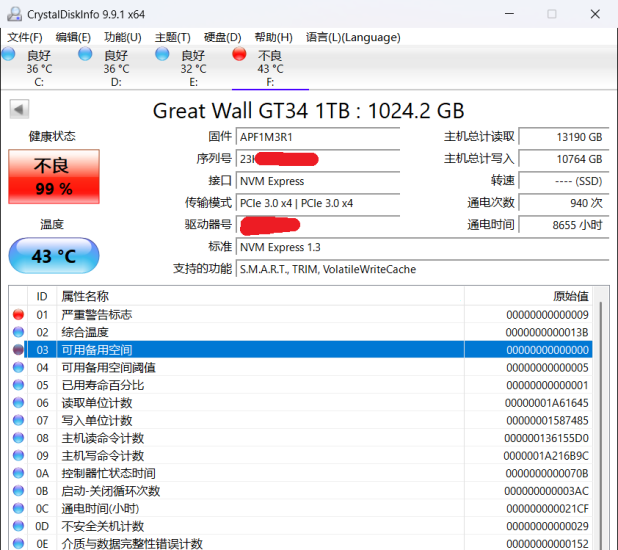Select the 读取单位计数 row
Screen dimensions: 618x550
[x=301, y=403]
